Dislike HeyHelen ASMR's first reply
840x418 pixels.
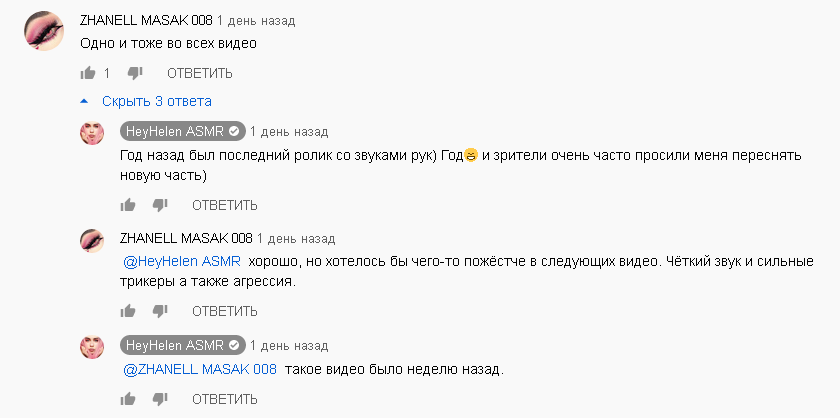coord(160,205)
